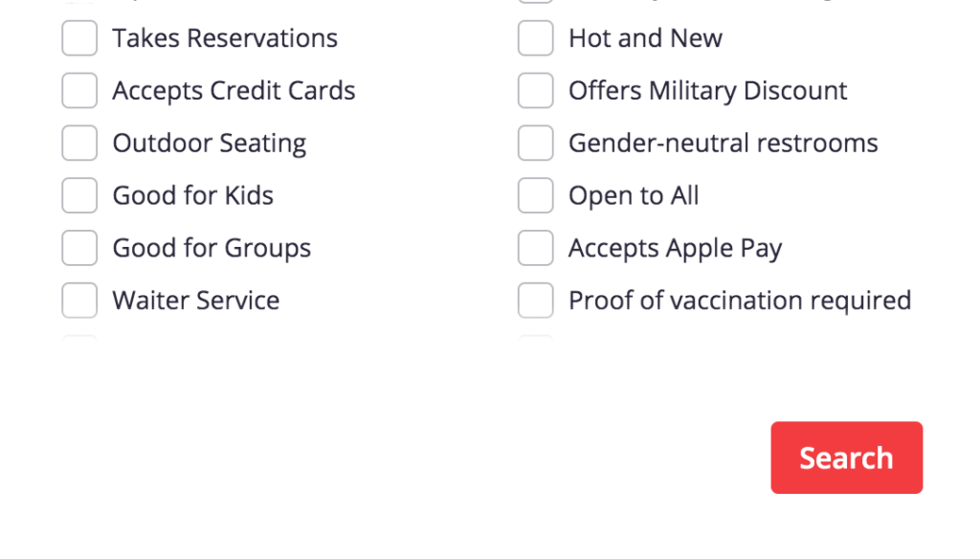
Task: Tick the Outdoor Seating checkbox
Action: click(x=79, y=144)
